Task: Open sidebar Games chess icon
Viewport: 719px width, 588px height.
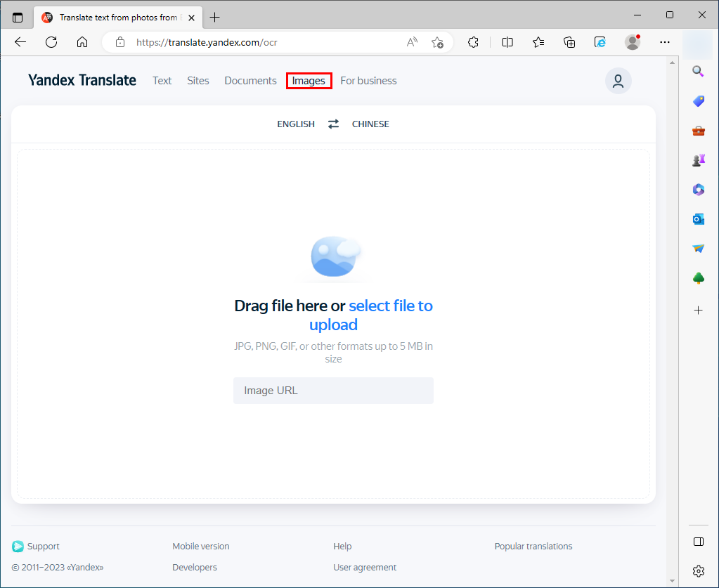Action: tap(699, 160)
